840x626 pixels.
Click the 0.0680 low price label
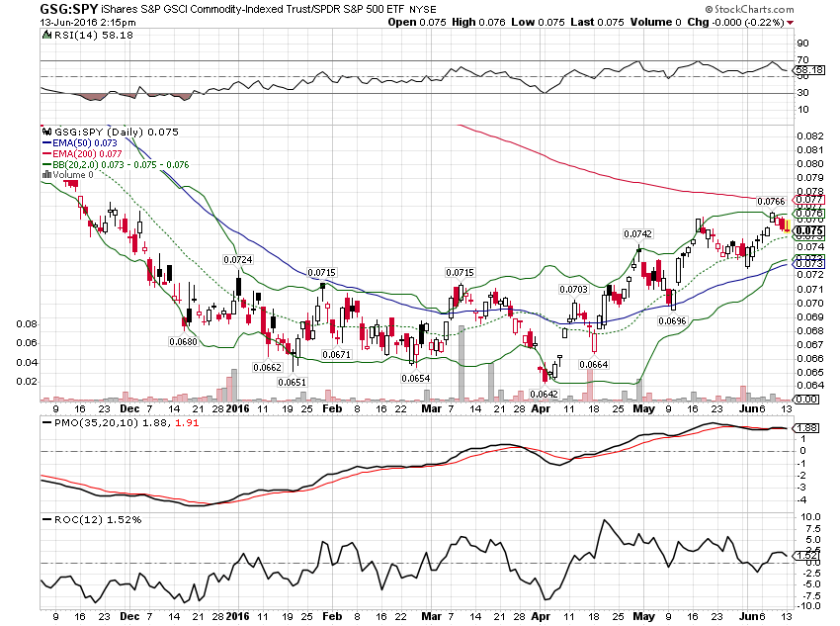tap(183, 341)
